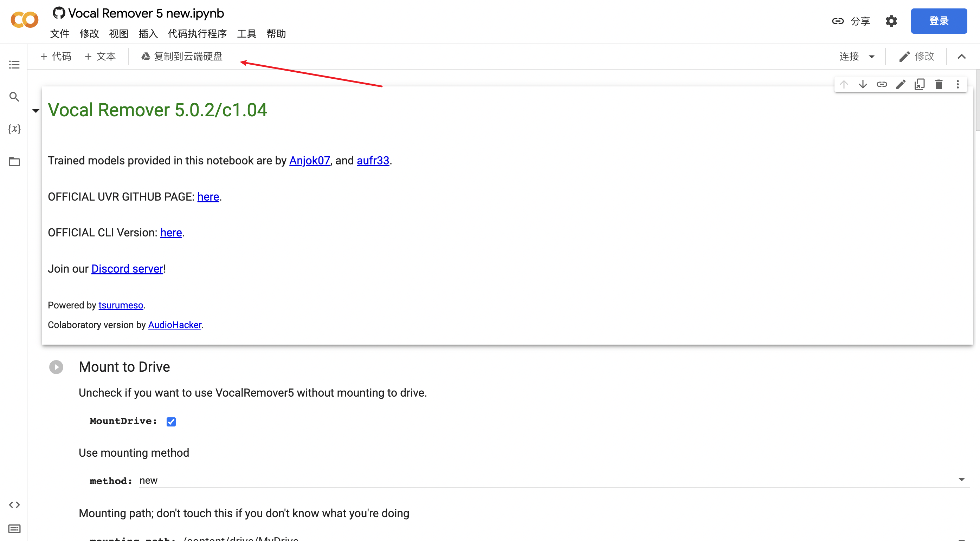Open cell more options menu
Viewport: 980px width, 541px height.
click(958, 84)
